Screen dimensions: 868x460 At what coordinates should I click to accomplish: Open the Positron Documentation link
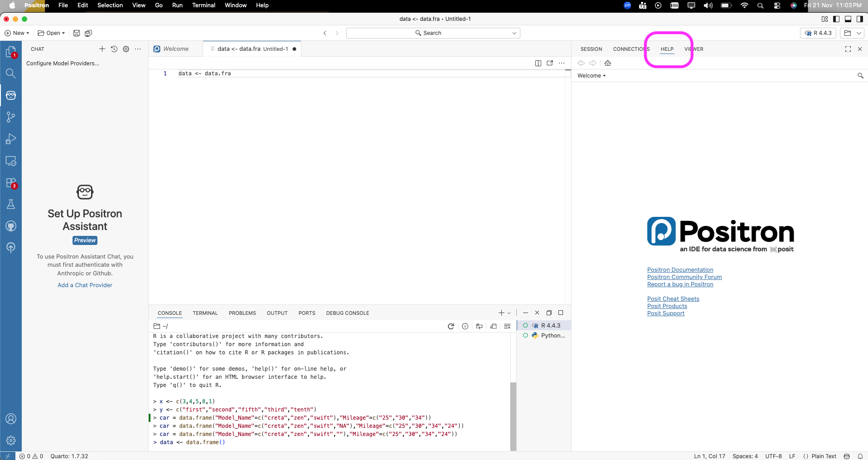[680, 270]
